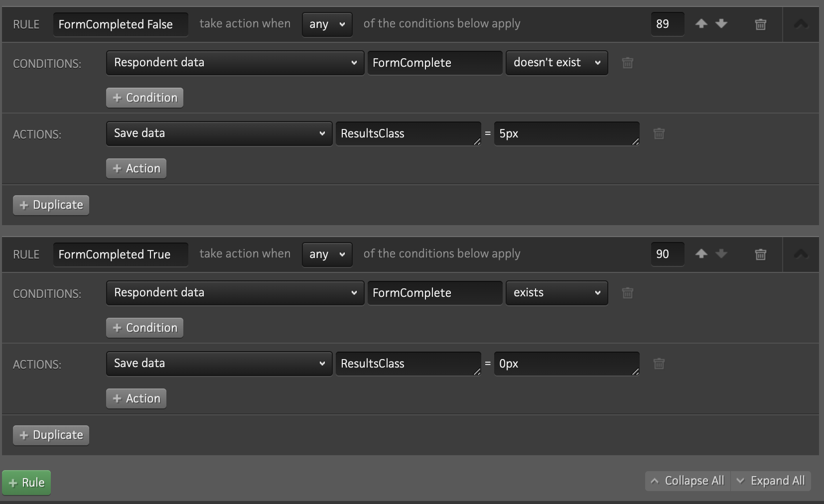
Task: Add an Action to FormCompleted True rule
Action: 136,398
